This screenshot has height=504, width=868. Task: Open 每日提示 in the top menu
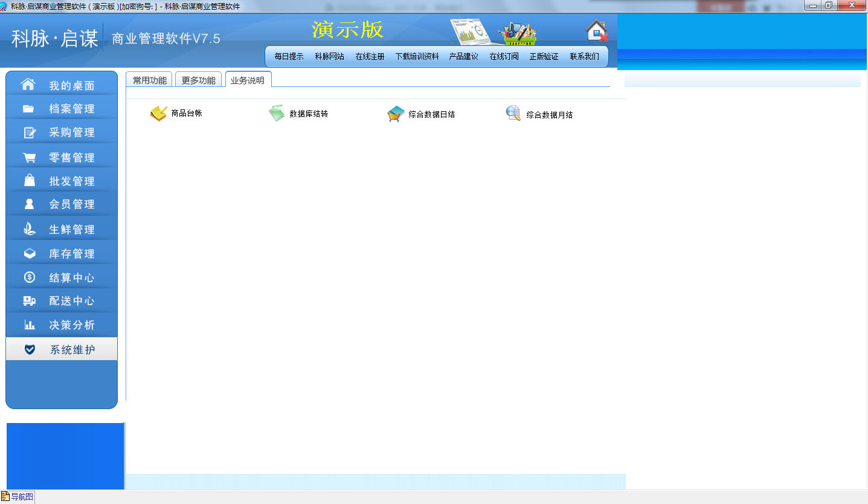(x=289, y=56)
